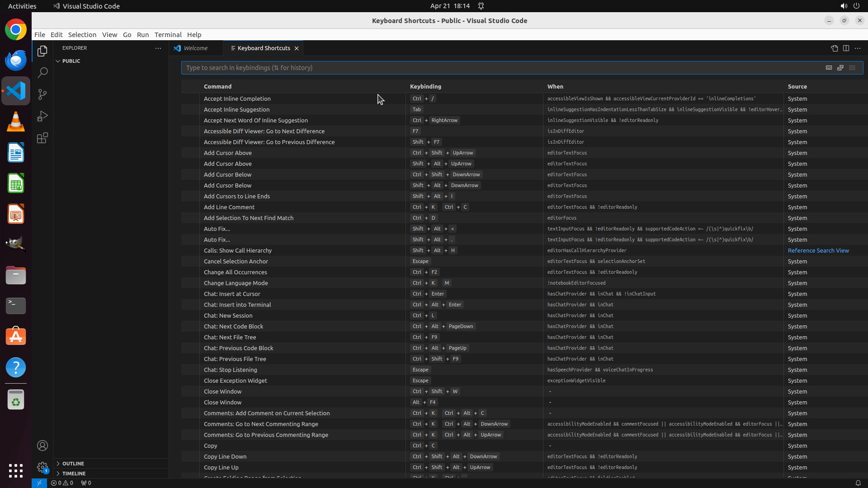Switch to the Welcome tab
This screenshot has height=488, width=868.
pos(195,48)
